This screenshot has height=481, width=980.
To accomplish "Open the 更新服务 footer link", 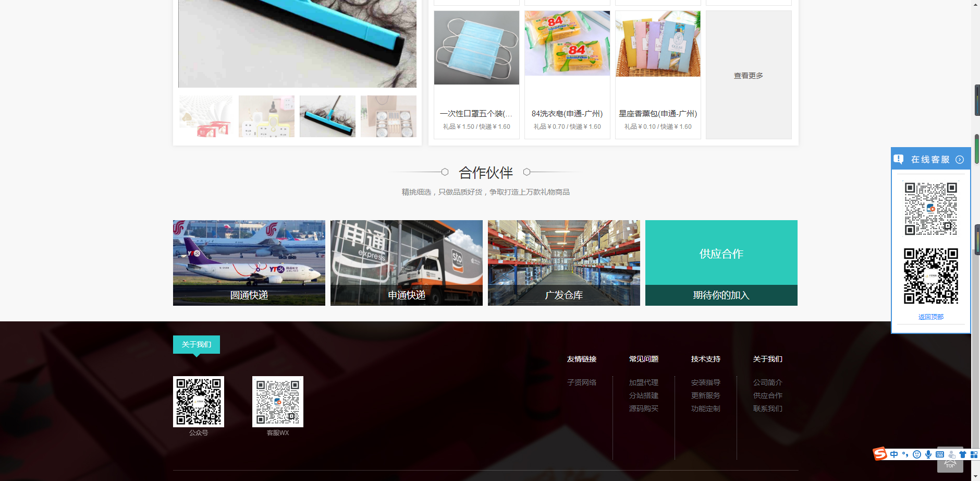I will [706, 395].
